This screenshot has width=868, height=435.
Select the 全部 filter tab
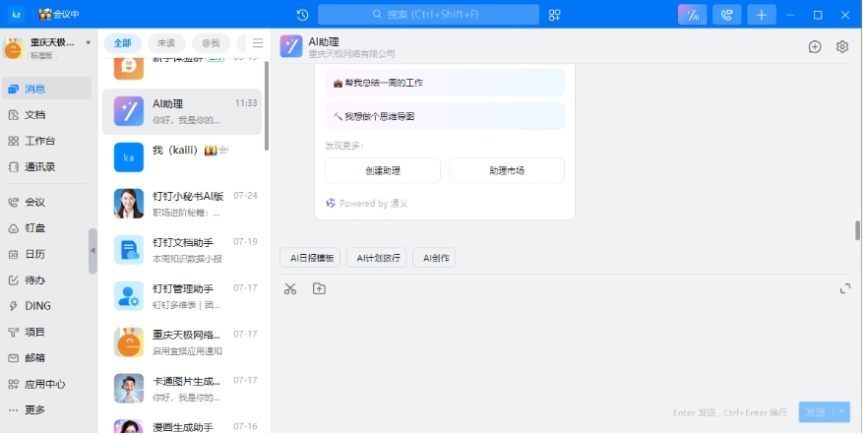122,43
